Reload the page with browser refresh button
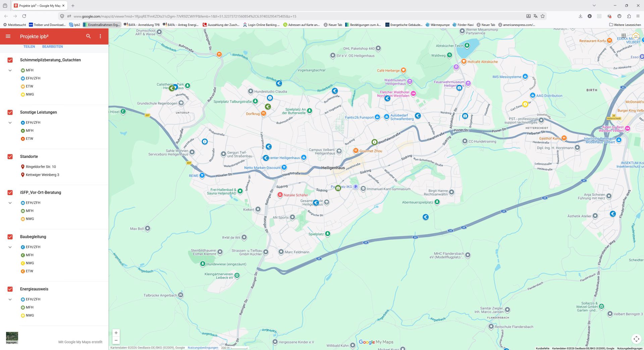The height and width of the screenshot is (350, 644). point(24,16)
